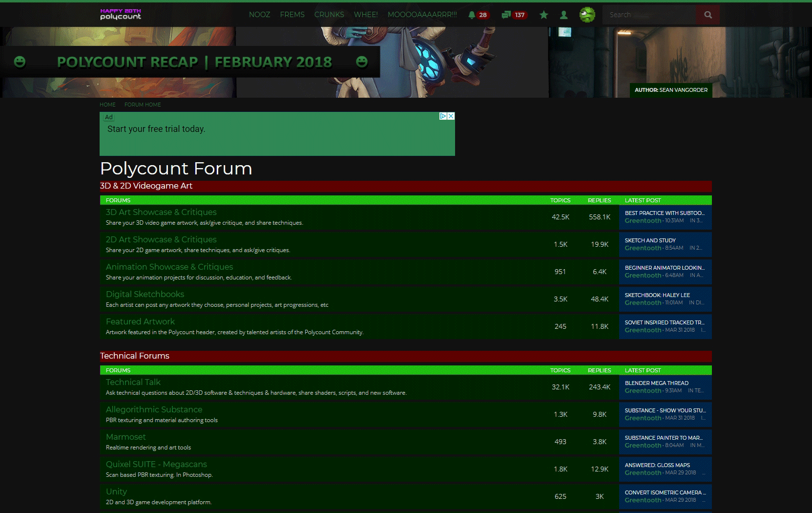Viewport: 812px width, 513px height.
Task: Click the Start your free trial ad
Action: 277,134
